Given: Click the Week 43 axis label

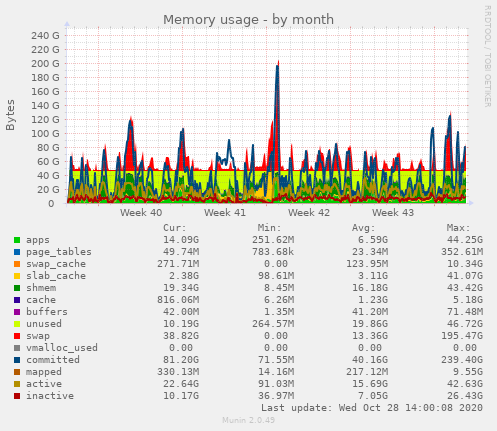Looking at the screenshot, I should (393, 213).
